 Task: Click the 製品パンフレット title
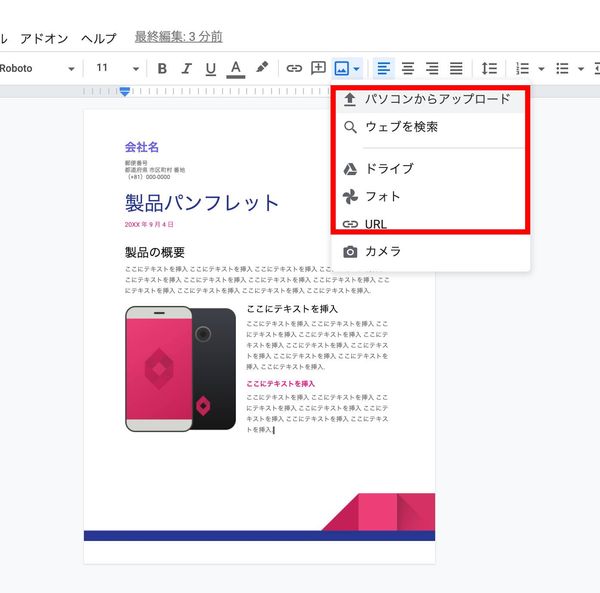202,203
